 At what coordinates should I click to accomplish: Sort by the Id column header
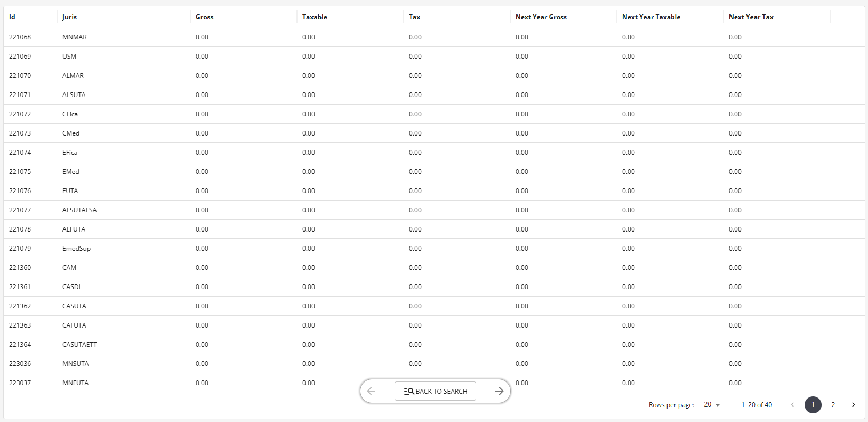tap(12, 17)
